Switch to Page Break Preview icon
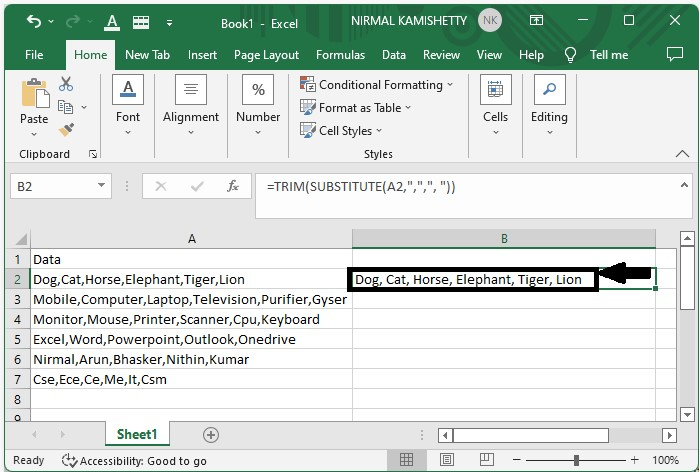Image resolution: width=700 pixels, height=472 pixels. (x=487, y=459)
